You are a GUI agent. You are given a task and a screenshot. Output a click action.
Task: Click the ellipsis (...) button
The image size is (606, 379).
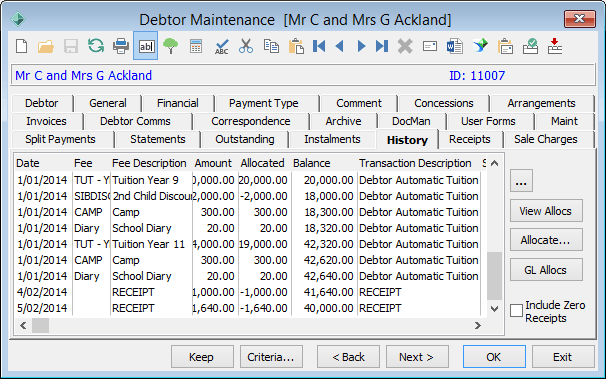tap(521, 180)
